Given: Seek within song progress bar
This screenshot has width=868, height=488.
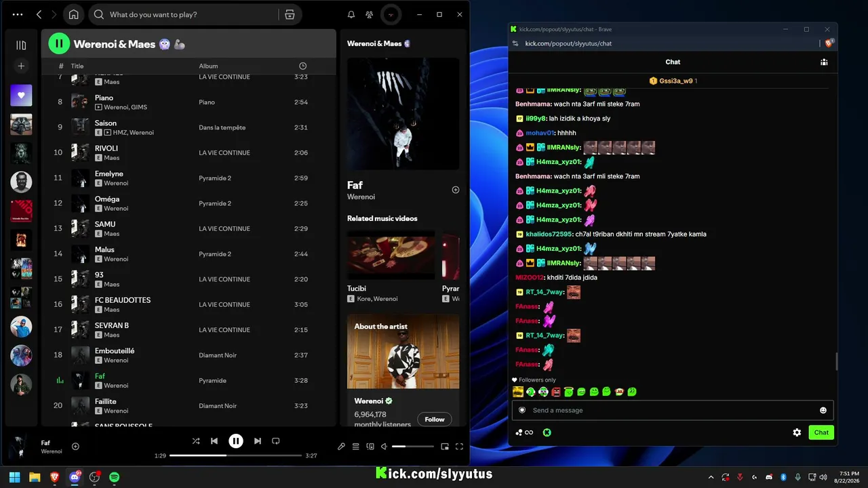Looking at the screenshot, I should point(235,455).
